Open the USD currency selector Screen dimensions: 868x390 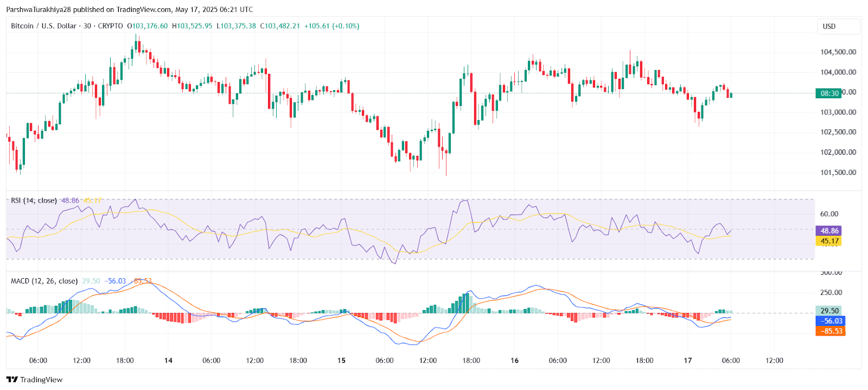838,26
